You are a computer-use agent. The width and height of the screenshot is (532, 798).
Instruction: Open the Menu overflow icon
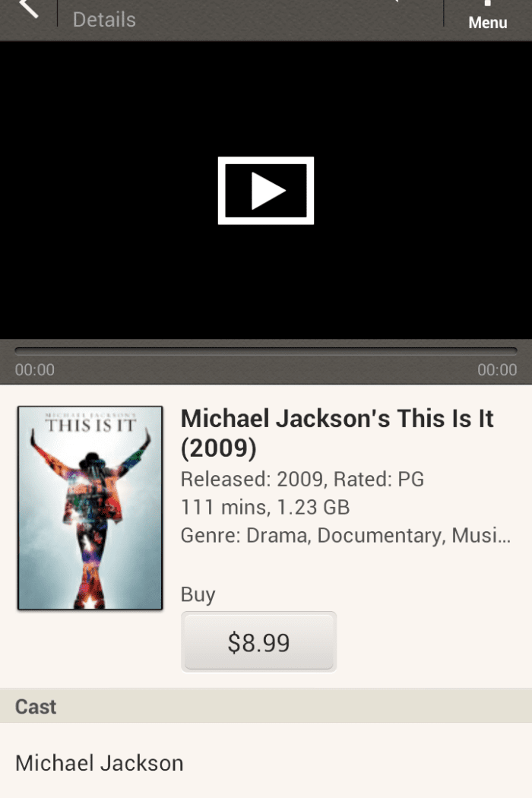[487, 16]
